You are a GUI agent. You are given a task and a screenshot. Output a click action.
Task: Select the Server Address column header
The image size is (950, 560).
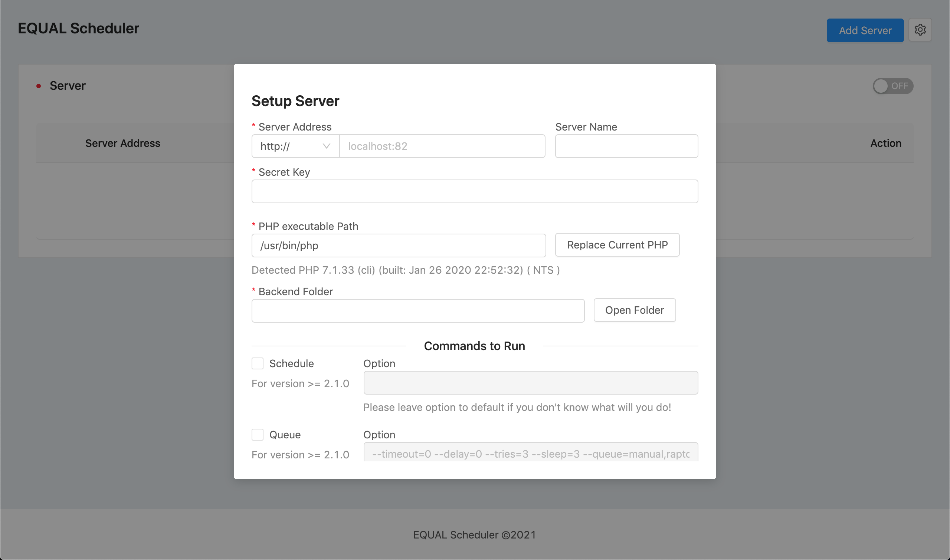tap(123, 144)
